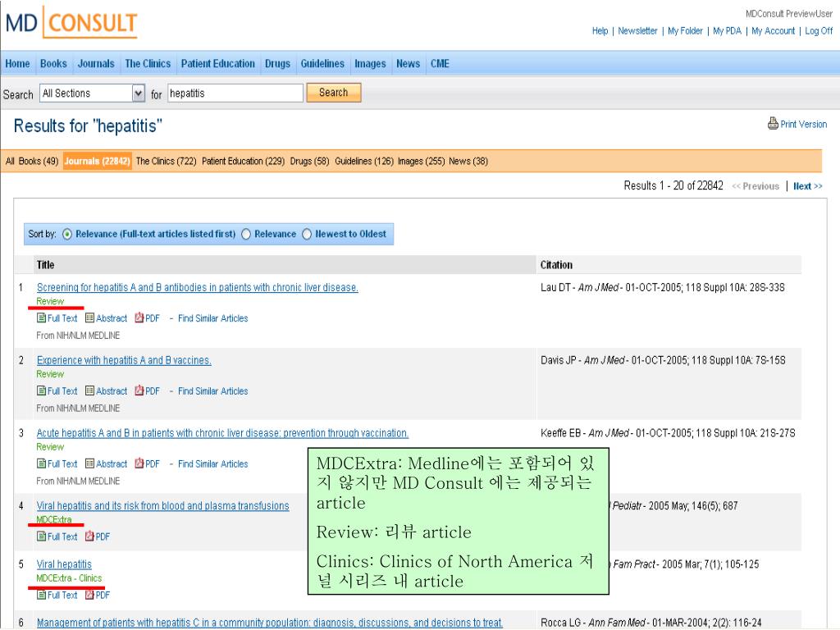Filter results by The Clinics (722)
Image resolution: width=840 pixels, height=630 pixels.
[x=166, y=162]
